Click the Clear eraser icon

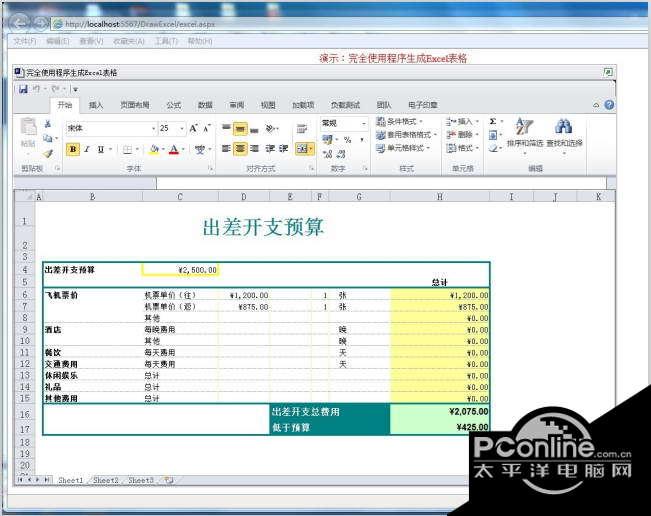pyautogui.click(x=493, y=148)
